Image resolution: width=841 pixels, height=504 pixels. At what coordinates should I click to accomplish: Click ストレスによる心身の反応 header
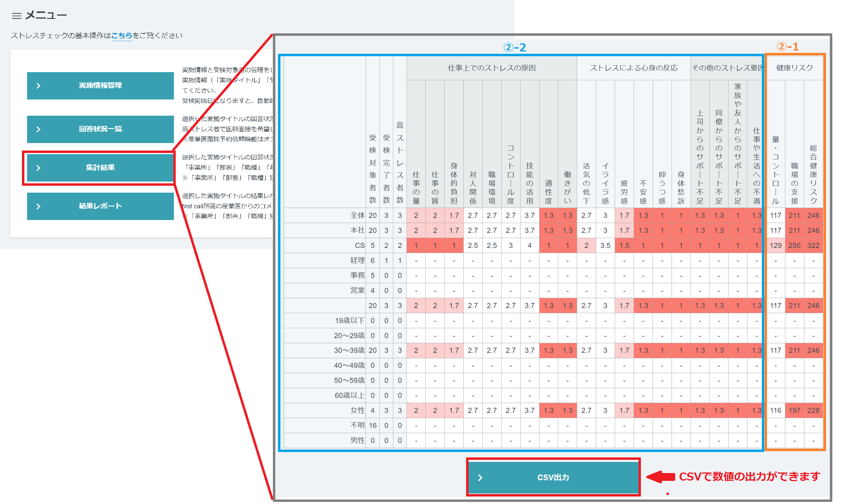(x=633, y=68)
